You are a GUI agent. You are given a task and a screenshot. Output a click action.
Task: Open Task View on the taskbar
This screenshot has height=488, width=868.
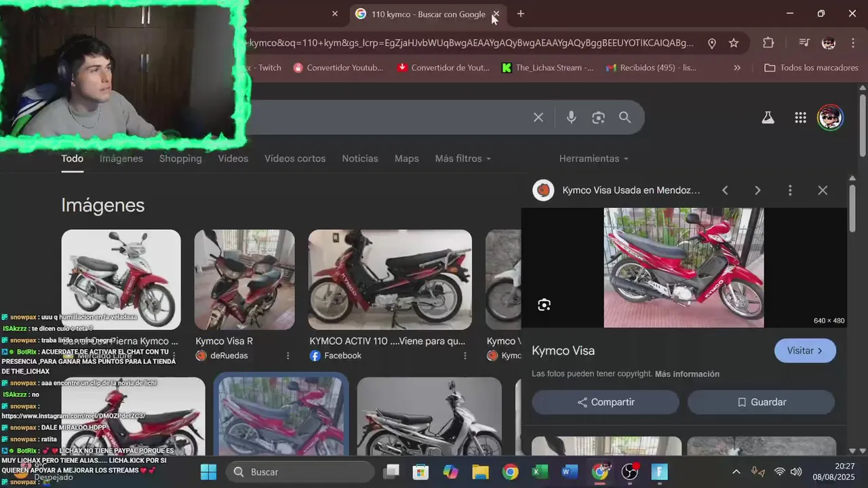[391, 472]
